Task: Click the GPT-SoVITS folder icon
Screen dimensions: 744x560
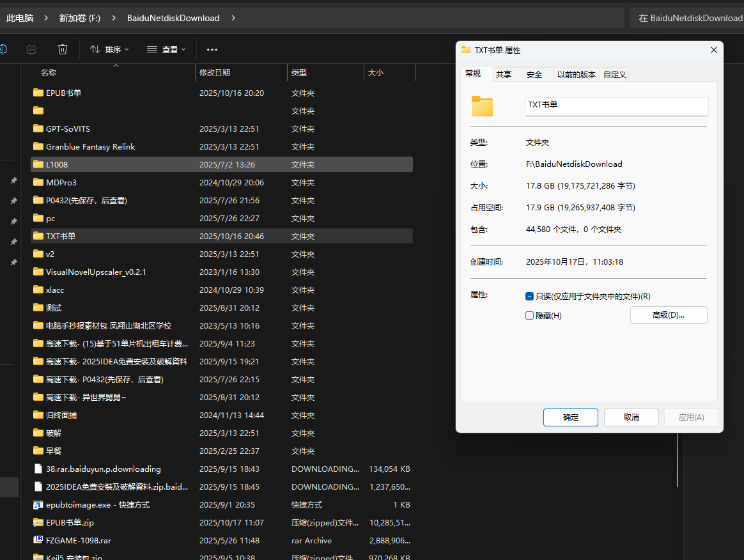Action: tap(38, 128)
